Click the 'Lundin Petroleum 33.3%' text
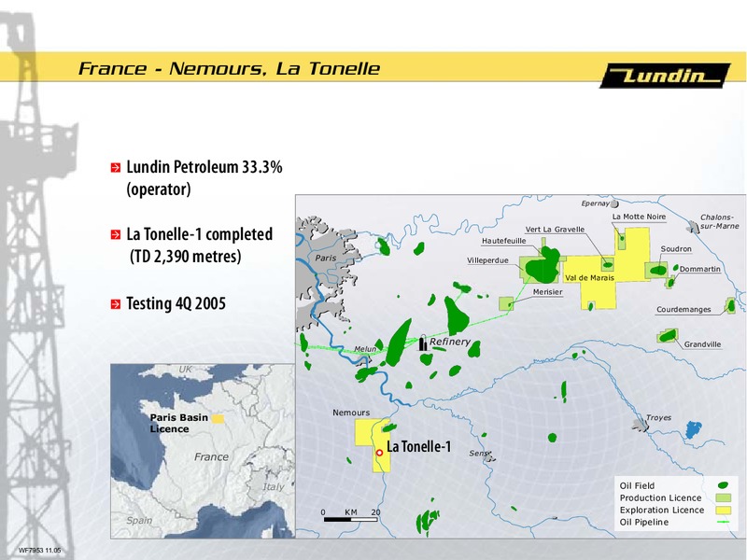Screen dimensions: 747x560 point(204,167)
